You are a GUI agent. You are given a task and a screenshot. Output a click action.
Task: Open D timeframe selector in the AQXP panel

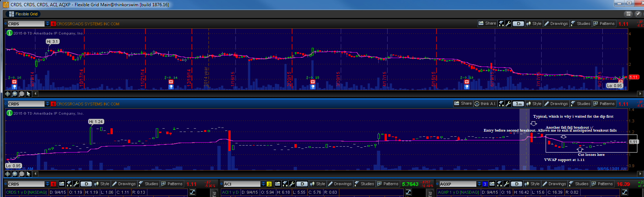(517, 184)
